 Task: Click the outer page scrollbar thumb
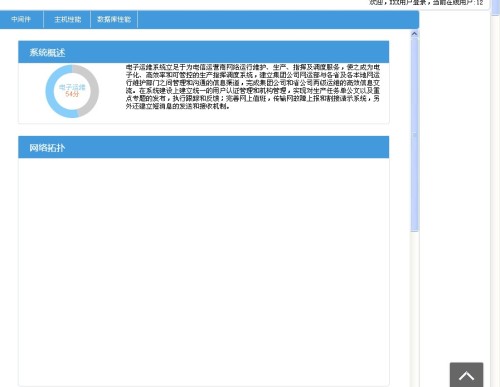pyautogui.click(x=495, y=7)
